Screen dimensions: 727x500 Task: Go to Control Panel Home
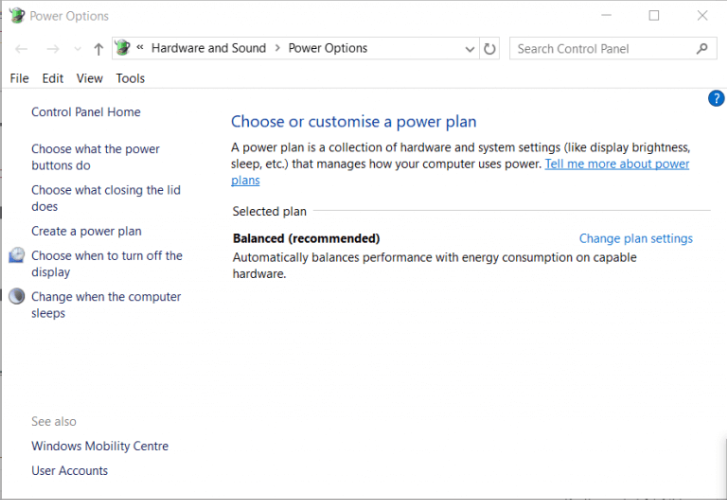[x=86, y=112]
